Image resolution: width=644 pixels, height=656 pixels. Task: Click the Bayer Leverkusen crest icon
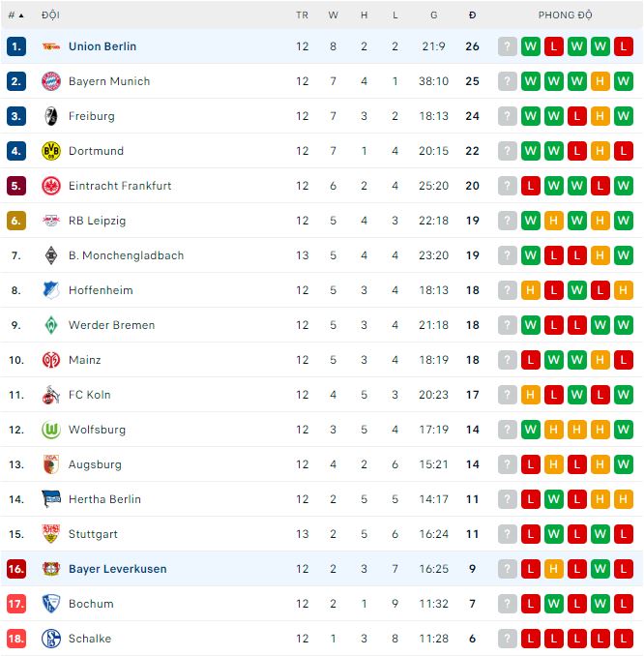tap(51, 569)
